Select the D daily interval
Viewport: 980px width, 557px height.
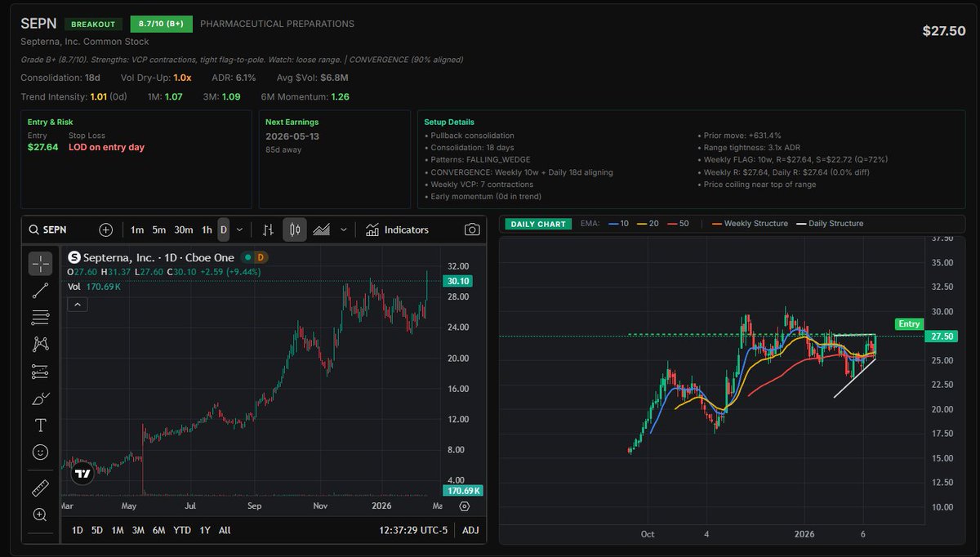pos(223,229)
